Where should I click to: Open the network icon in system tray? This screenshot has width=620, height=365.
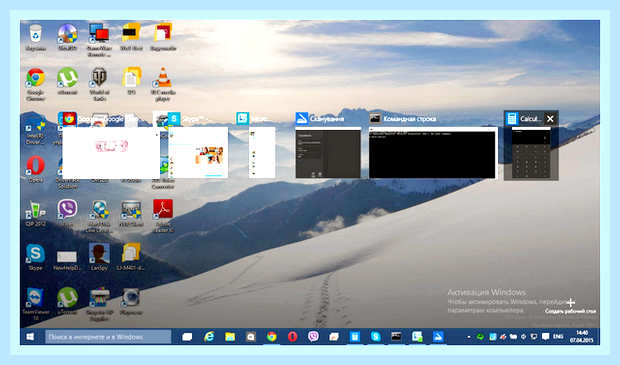click(x=534, y=337)
